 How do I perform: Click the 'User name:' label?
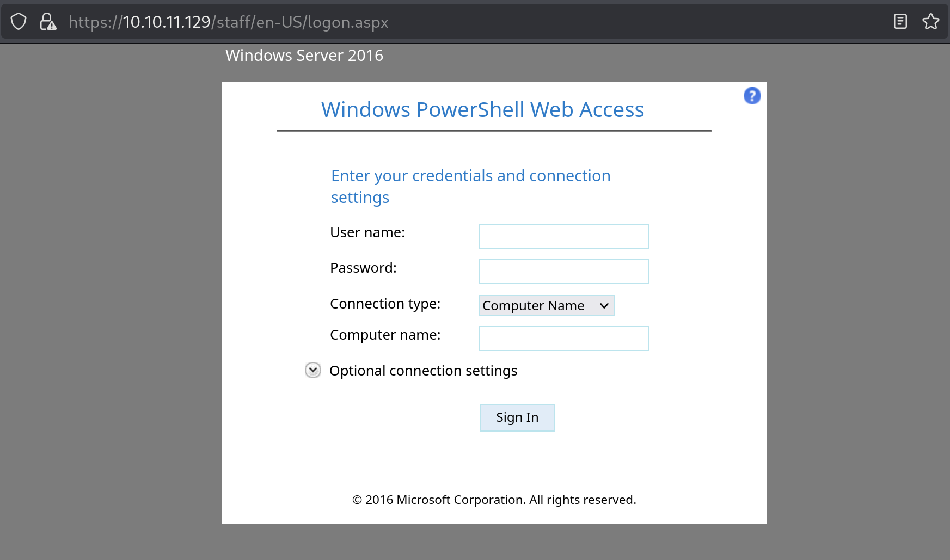coord(367,232)
